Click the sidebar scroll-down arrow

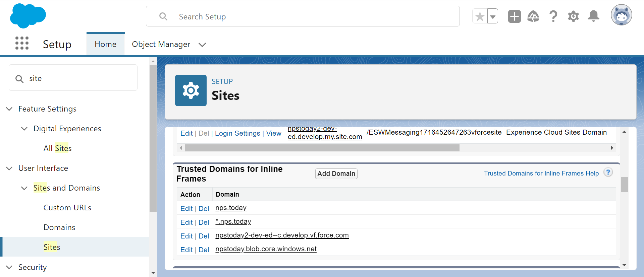click(x=153, y=273)
